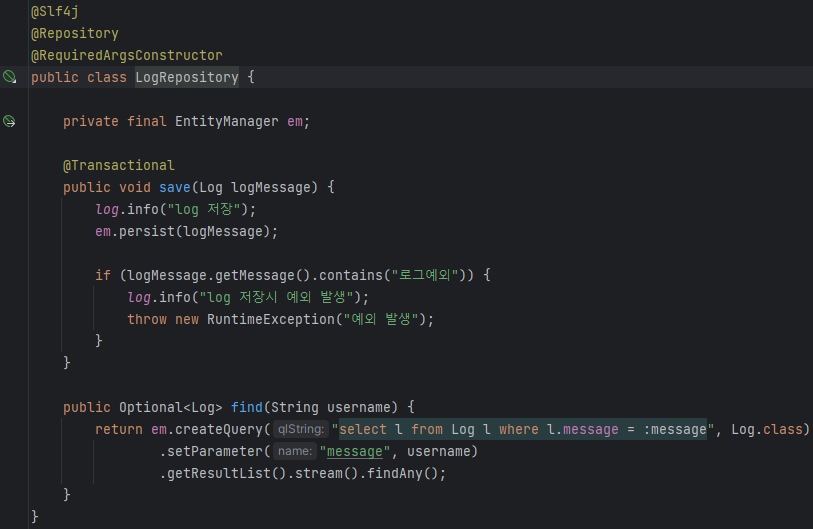
Task: Click the gutter icon beside EntityManager em
Action: pos(9,121)
